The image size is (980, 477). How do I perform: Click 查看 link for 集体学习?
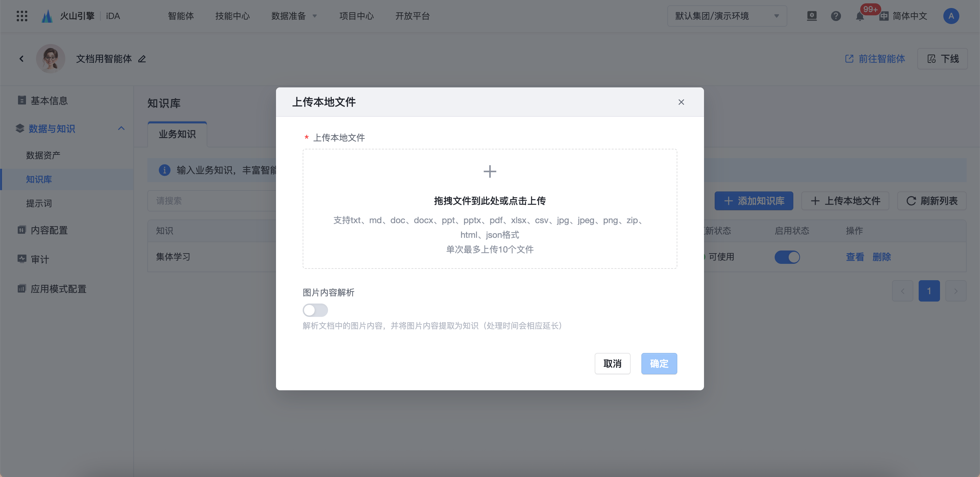click(x=855, y=257)
